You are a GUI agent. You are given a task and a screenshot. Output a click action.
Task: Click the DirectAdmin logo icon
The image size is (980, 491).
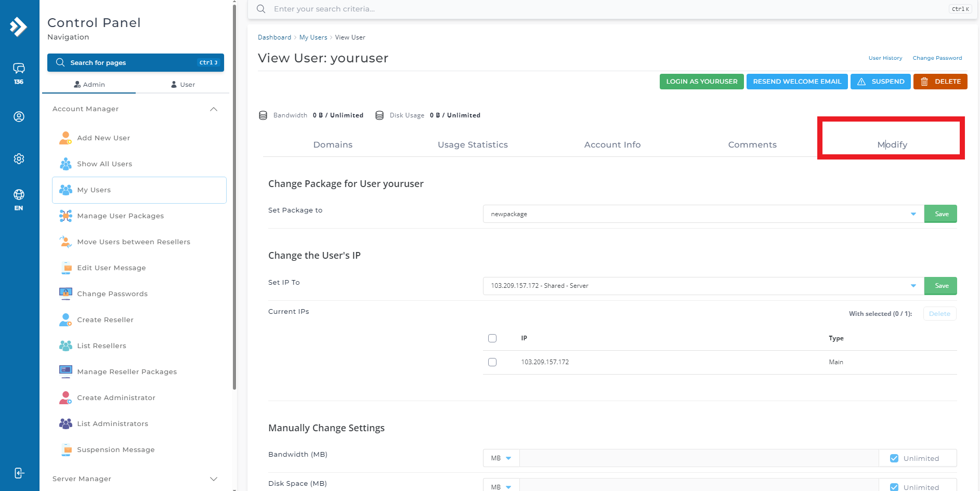coord(19,26)
